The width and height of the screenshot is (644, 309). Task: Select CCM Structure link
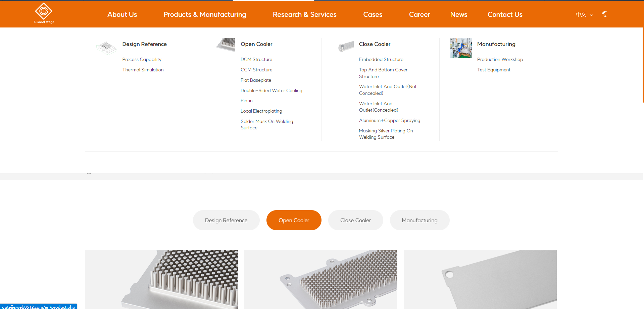pos(256,70)
